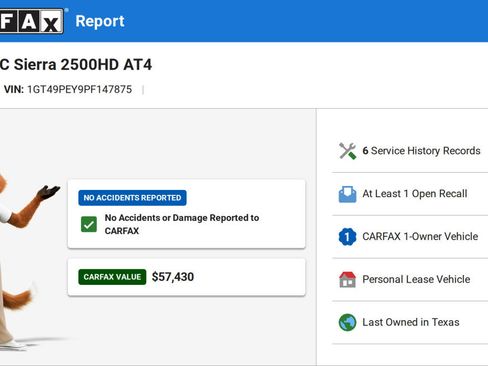Click the red-roof house lease icon
This screenshot has height=366, width=488.
347,279
